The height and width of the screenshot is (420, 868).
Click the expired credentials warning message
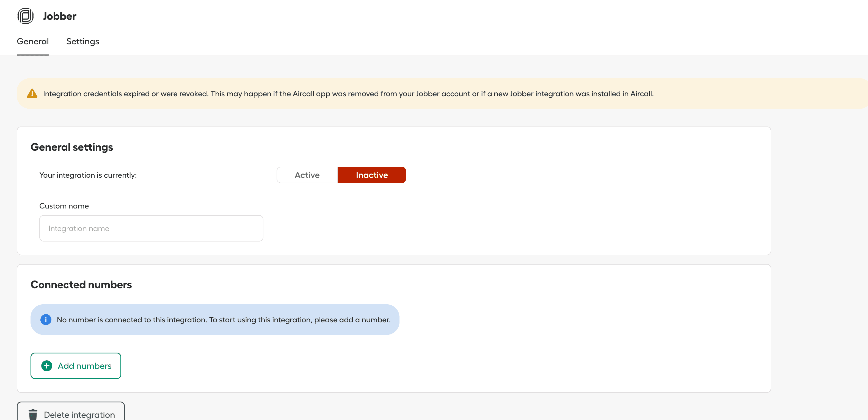point(348,94)
